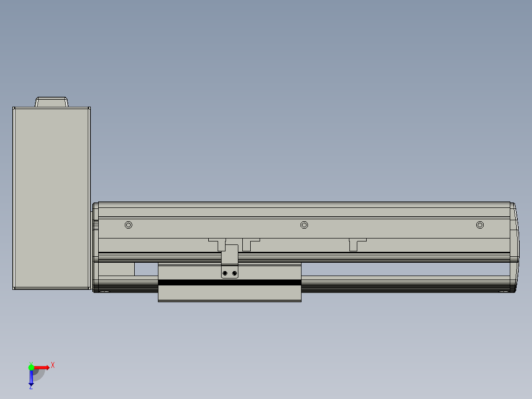Select the rounded right end cap of the actuator
Viewport: 532px width, 399px height.
click(515, 247)
